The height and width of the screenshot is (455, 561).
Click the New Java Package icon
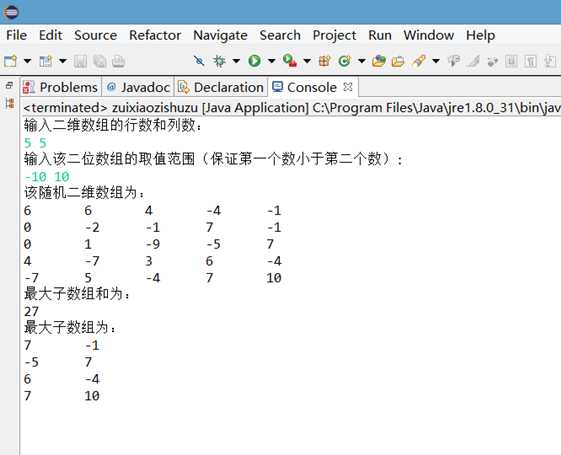click(x=325, y=61)
